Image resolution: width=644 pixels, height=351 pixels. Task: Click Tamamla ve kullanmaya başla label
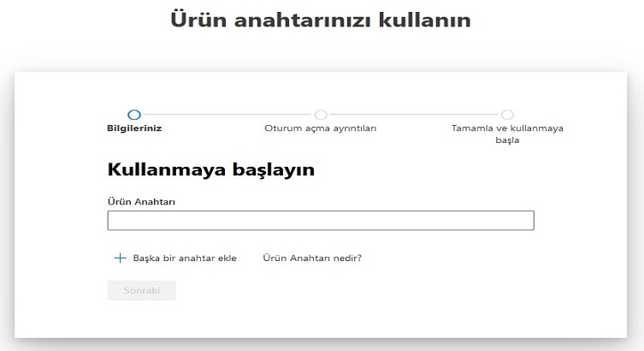[507, 134]
